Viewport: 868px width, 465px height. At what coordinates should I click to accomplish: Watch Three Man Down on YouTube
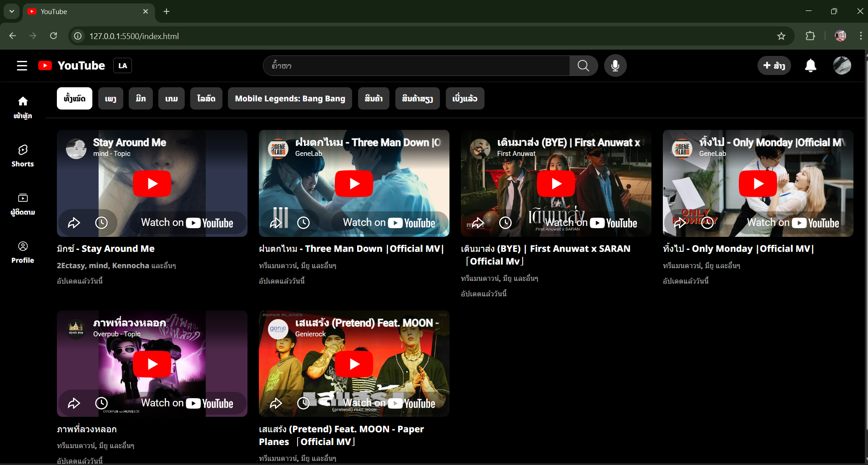(389, 223)
